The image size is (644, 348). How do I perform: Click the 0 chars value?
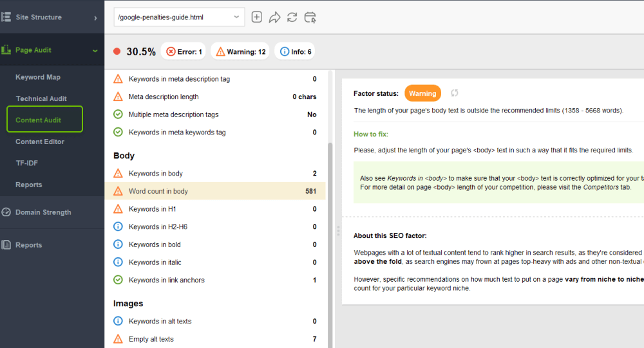click(x=305, y=96)
